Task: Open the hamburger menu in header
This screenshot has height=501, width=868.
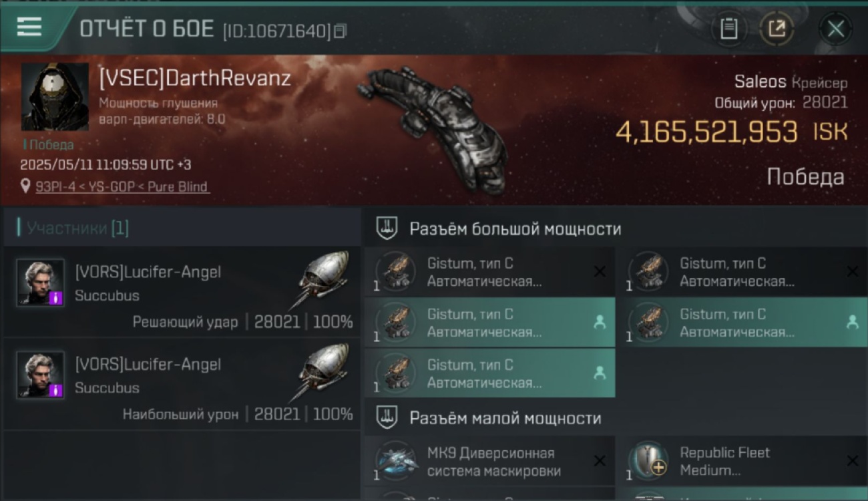Action: tap(29, 27)
